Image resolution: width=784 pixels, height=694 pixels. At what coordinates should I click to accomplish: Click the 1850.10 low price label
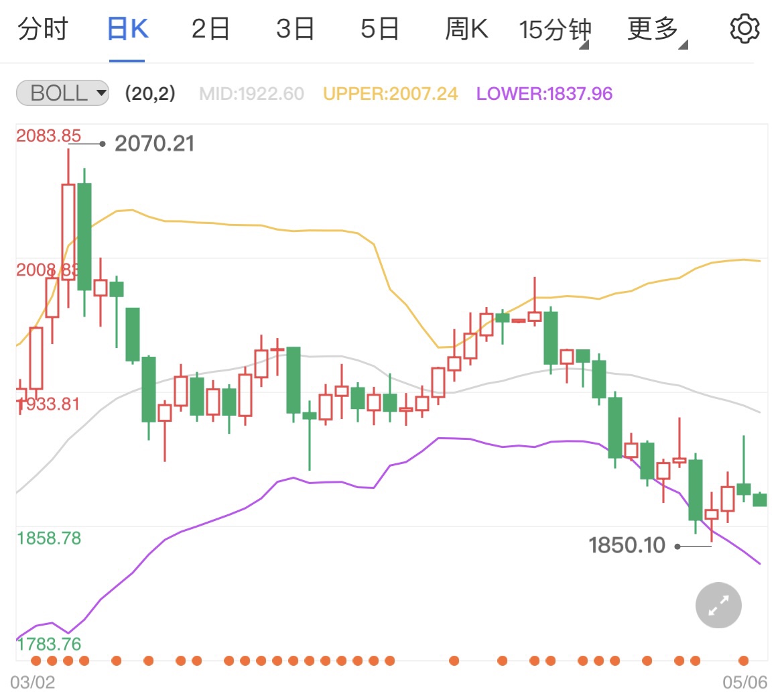[627, 545]
